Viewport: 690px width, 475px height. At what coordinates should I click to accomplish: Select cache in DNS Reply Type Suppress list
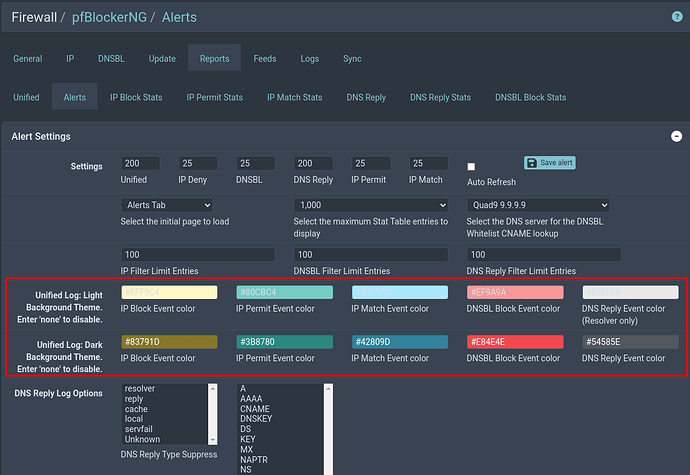click(x=165, y=409)
